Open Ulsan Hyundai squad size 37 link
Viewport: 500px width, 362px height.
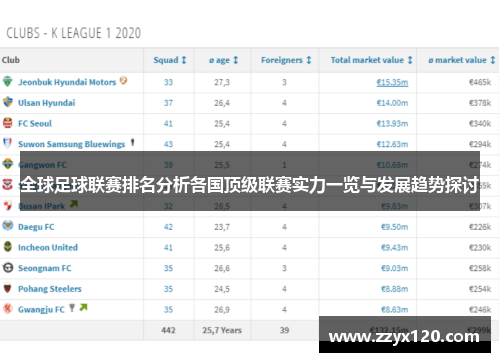(x=168, y=103)
